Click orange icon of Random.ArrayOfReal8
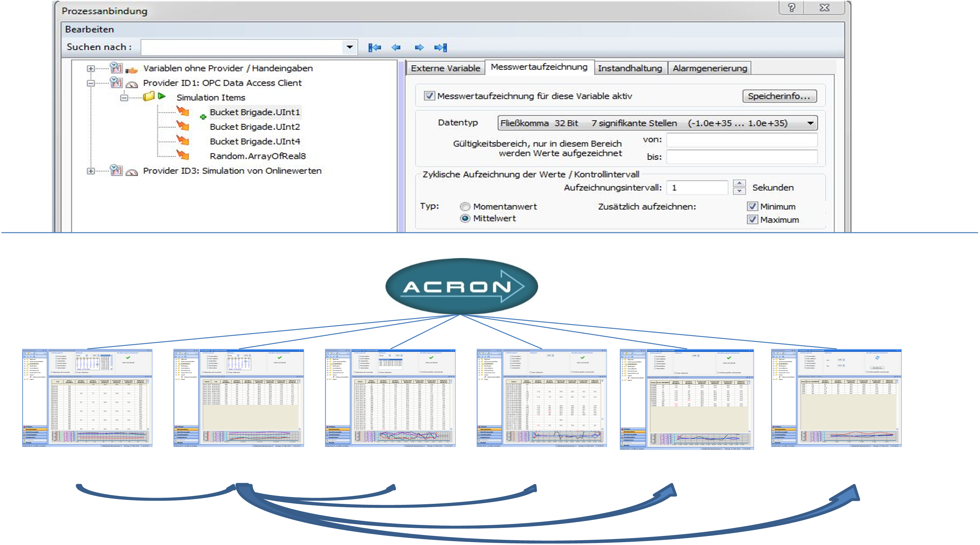 (183, 155)
